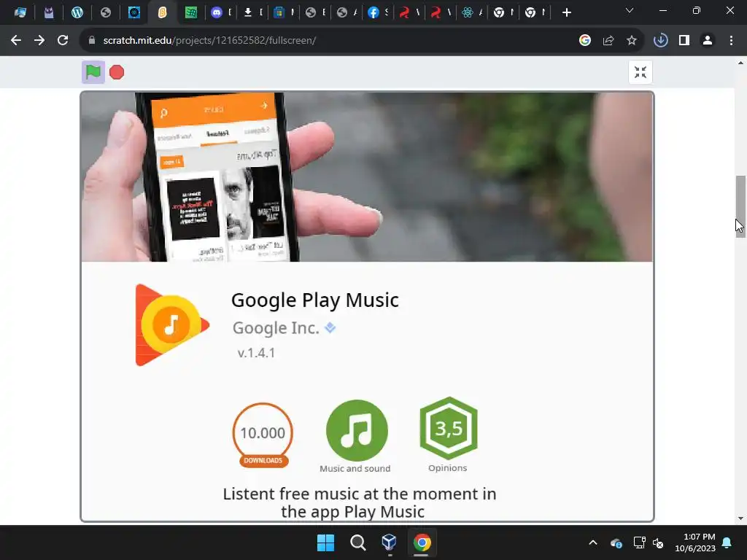Screen dimensions: 747x560
Task: Go forward with the browser forward arrow
Action: click(39, 41)
